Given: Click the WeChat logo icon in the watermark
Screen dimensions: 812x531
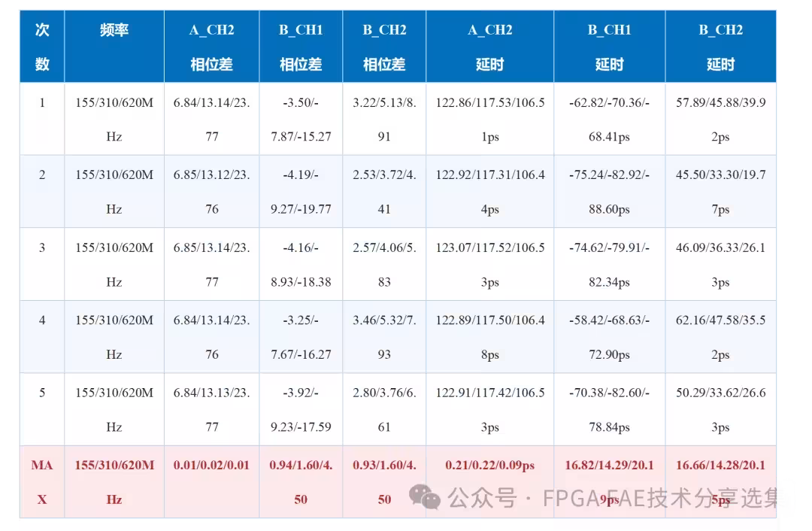Looking at the screenshot, I should pyautogui.click(x=425, y=497).
